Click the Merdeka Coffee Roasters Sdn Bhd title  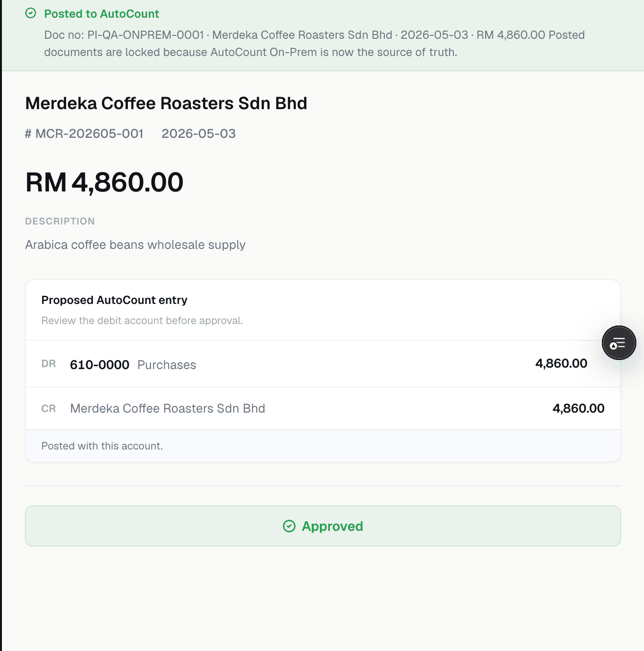click(x=166, y=103)
